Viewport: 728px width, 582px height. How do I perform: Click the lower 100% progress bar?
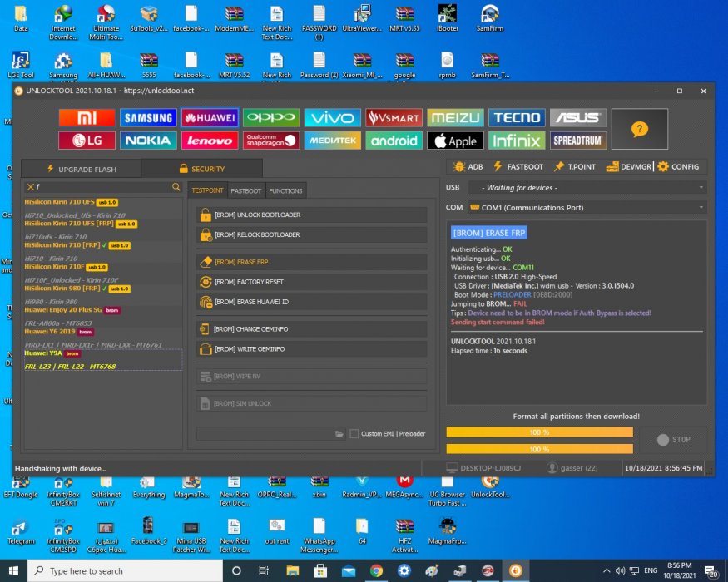pyautogui.click(x=539, y=449)
